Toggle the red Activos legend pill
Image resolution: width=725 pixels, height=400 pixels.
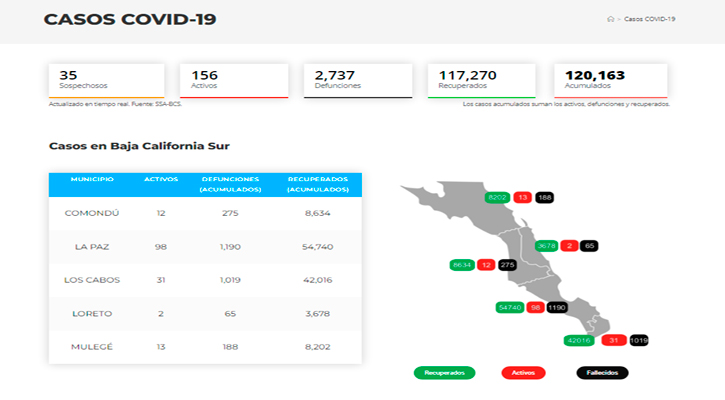click(x=523, y=373)
